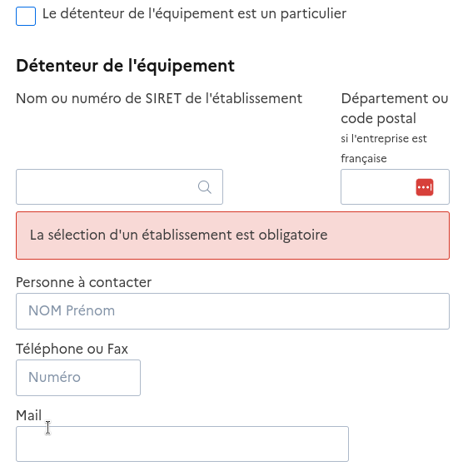Click the 'Nom ou numéro de SIRET' label
The image size is (473, 476).
point(159,99)
